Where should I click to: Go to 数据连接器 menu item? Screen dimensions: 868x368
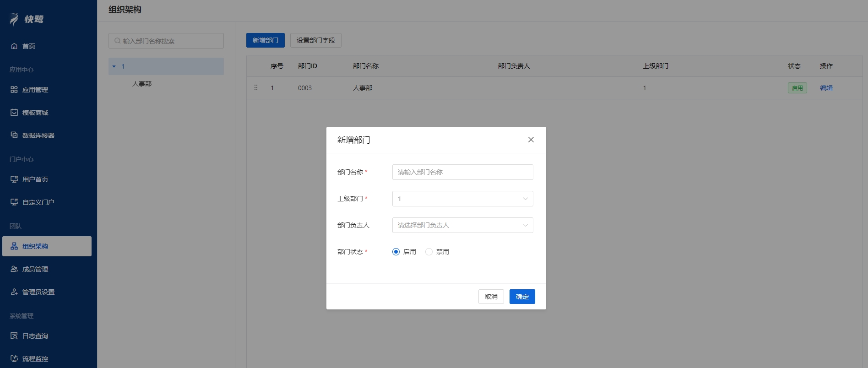pyautogui.click(x=38, y=135)
